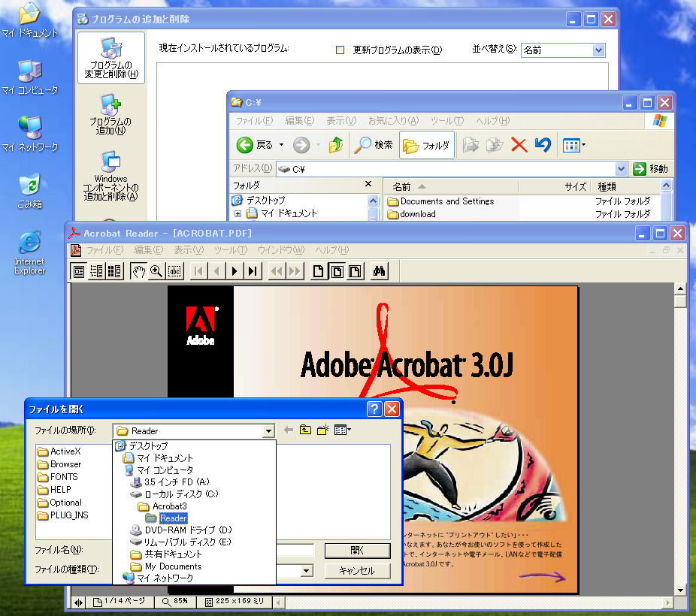Click the Search button in Explorer toolbar
696x616 pixels.
374,145
